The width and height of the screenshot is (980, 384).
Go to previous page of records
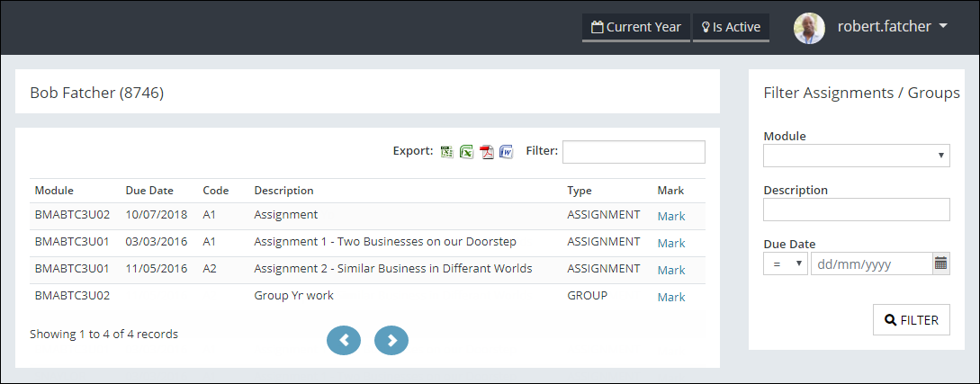(344, 340)
